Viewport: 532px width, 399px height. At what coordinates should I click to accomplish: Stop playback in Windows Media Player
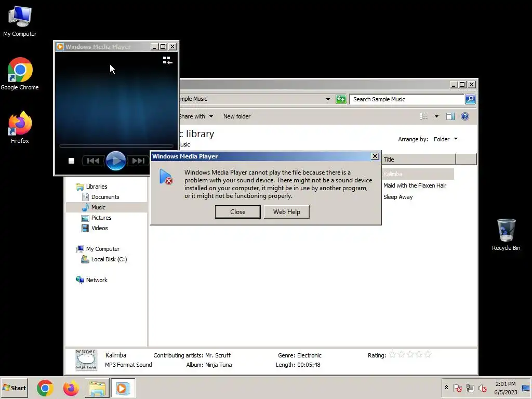coord(71,161)
